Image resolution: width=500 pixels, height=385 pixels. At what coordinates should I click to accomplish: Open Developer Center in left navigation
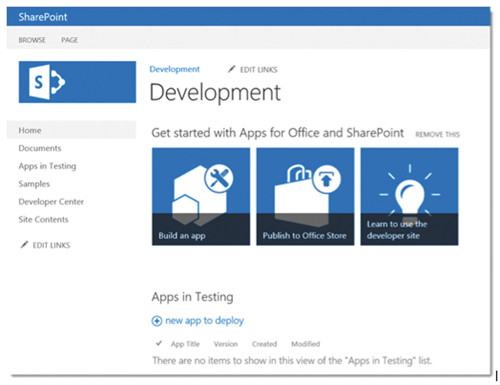click(51, 202)
